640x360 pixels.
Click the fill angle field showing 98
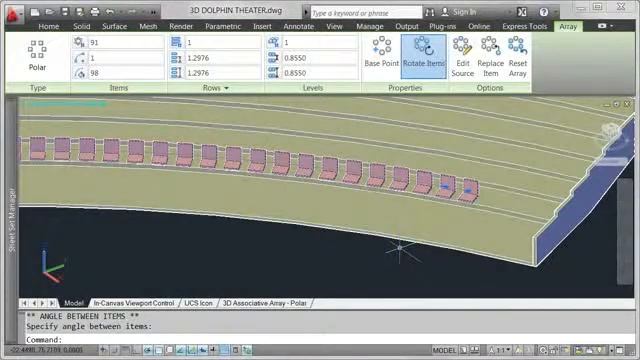(x=126, y=73)
